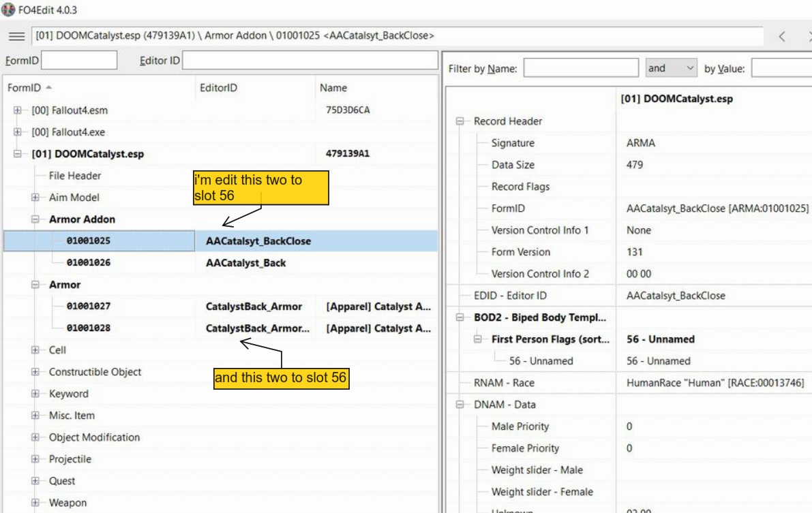The height and width of the screenshot is (513, 812).
Task: Select RNAM Race HumanRace value
Action: 715,383
